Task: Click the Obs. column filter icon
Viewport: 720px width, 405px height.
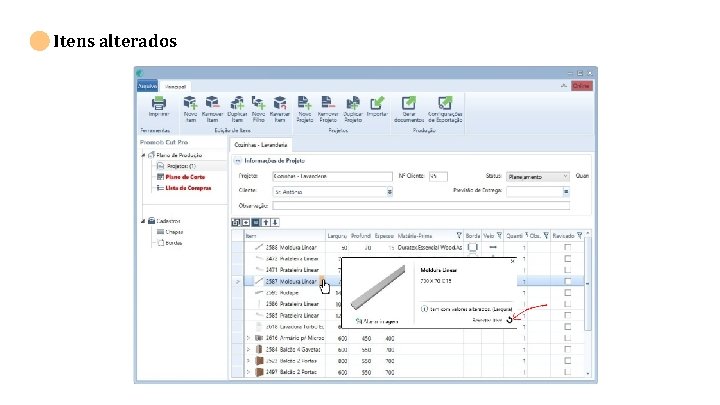Action: pyautogui.click(x=546, y=236)
